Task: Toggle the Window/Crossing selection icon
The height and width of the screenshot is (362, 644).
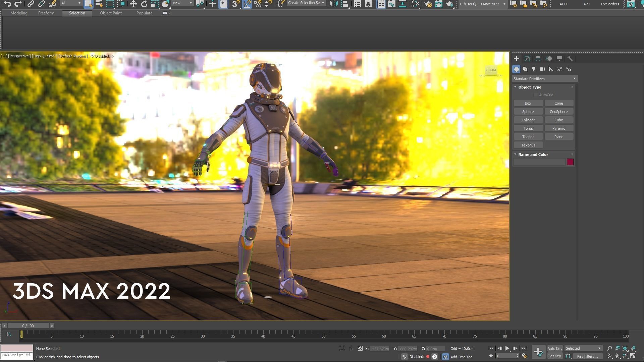Action: point(121,4)
